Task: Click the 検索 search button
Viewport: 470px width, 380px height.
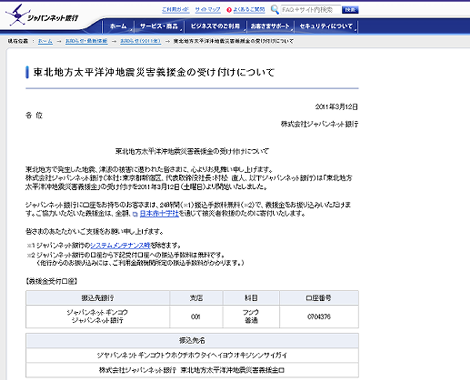Action: coord(350,10)
